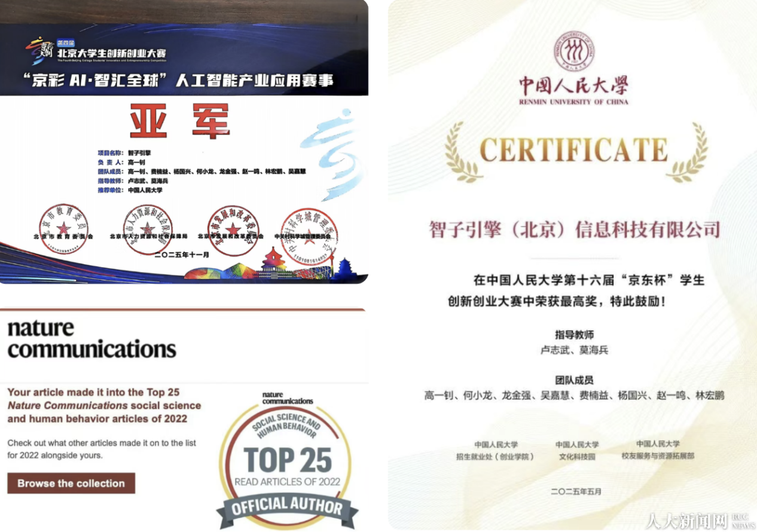Click the Beijing innovation competition logo
The width and height of the screenshot is (757, 532).
click(x=39, y=51)
